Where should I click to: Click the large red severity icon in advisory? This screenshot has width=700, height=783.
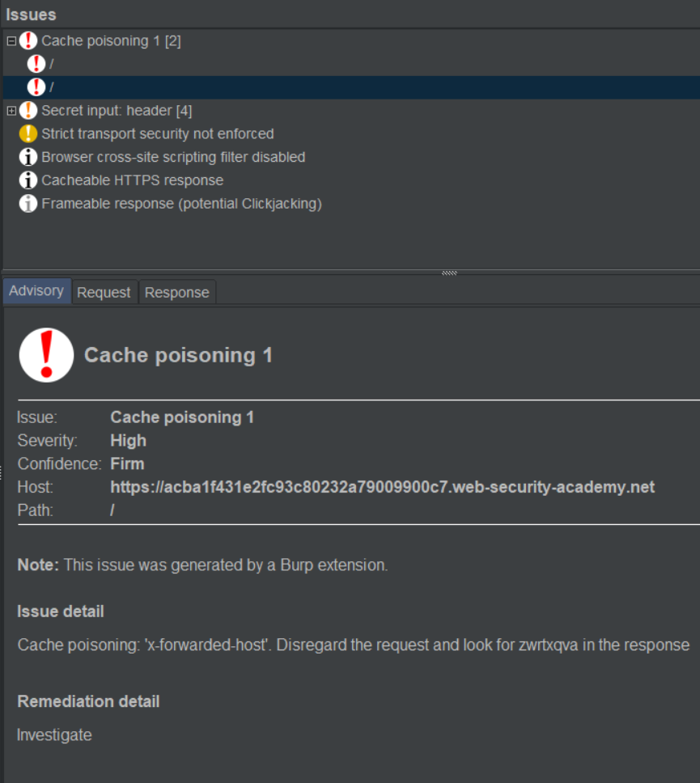[46, 355]
